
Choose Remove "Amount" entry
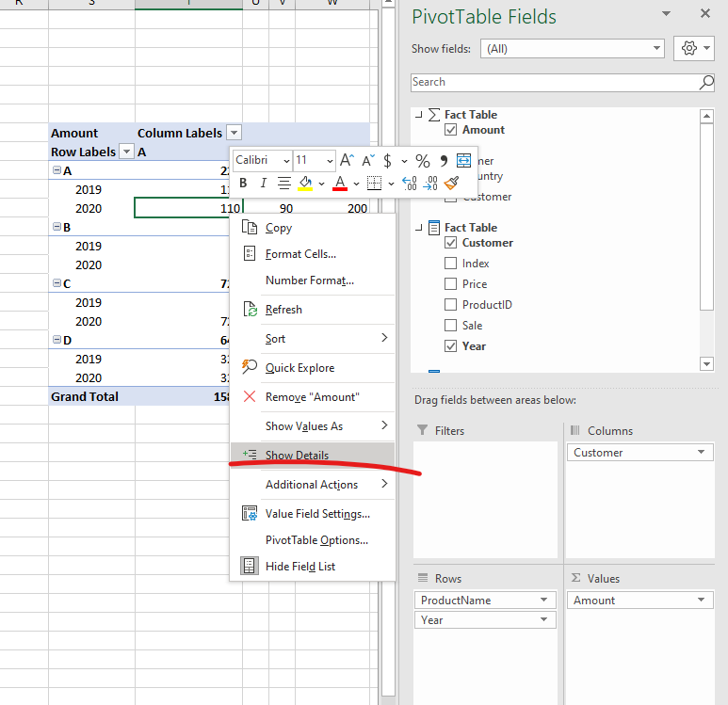click(313, 397)
